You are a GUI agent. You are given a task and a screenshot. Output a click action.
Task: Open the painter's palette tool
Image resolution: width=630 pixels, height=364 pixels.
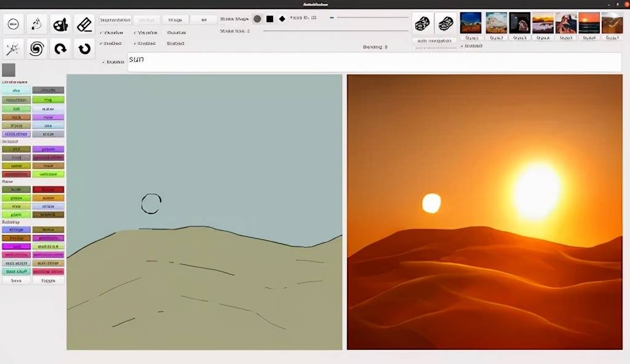(60, 25)
